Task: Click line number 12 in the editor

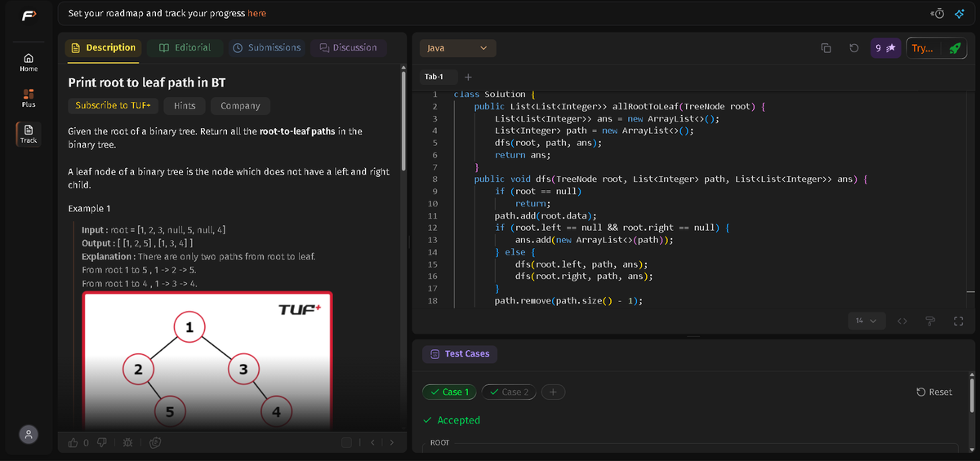Action: point(433,228)
